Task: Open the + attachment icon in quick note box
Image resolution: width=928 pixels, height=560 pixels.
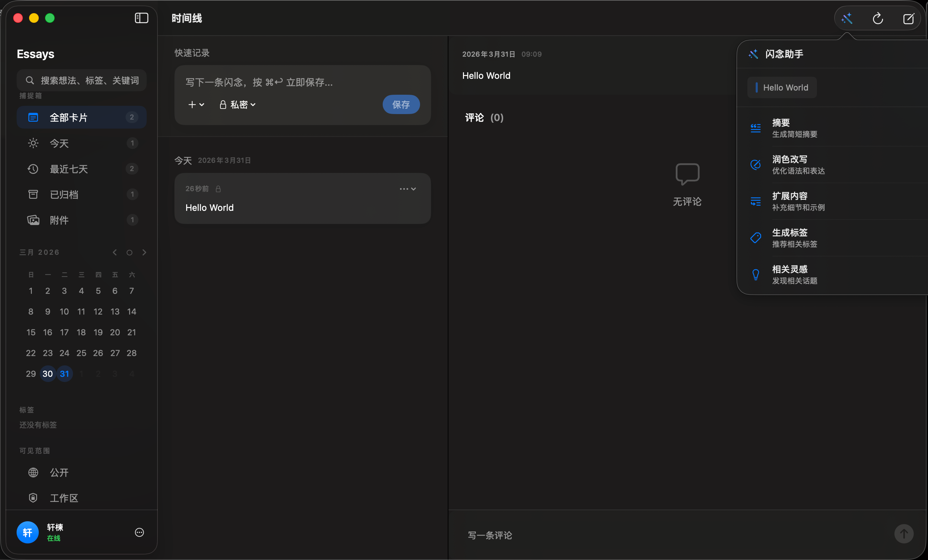Action: [192, 105]
